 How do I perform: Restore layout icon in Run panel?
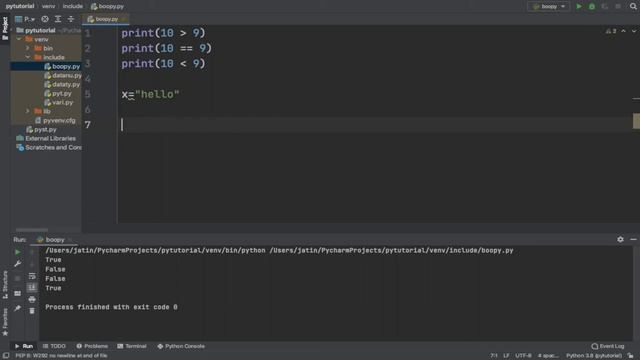click(x=18, y=293)
